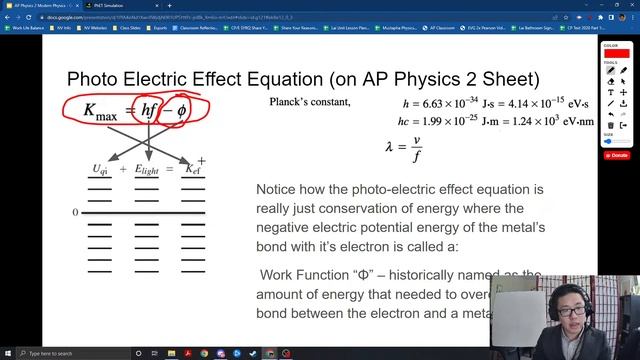Screen dimensions: 640x360
Task: Click "Planck's constant," text
Action: pyautogui.click(x=310, y=102)
